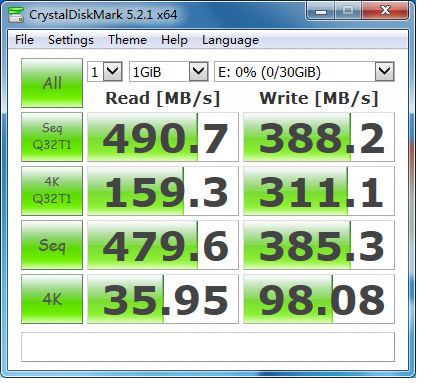Click the empty comment field at bottom
Viewport: 425px width, 383px height.
208,347
